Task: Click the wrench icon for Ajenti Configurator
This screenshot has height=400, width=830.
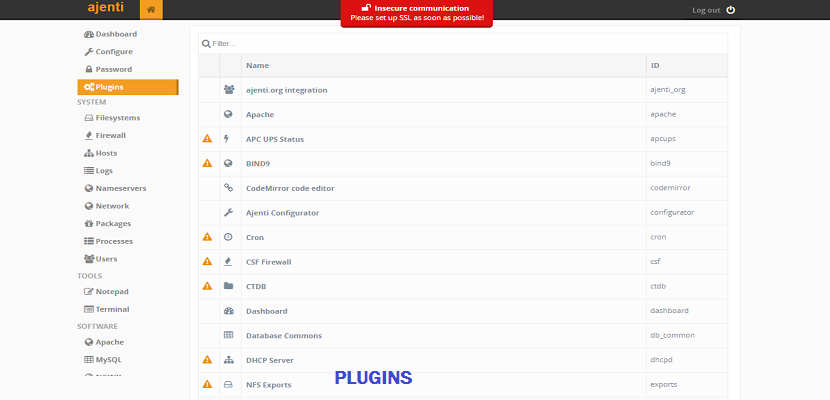Action: click(x=228, y=212)
